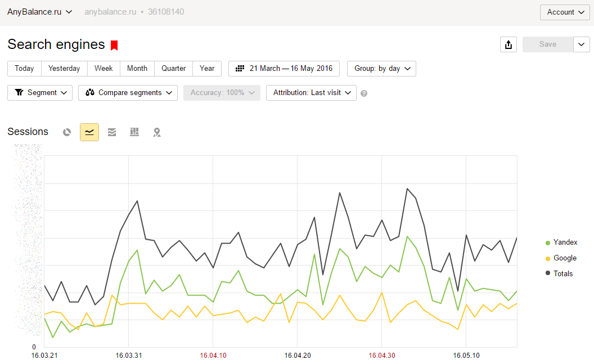
Task: Expand the Group: by day dropdown
Action: click(381, 69)
